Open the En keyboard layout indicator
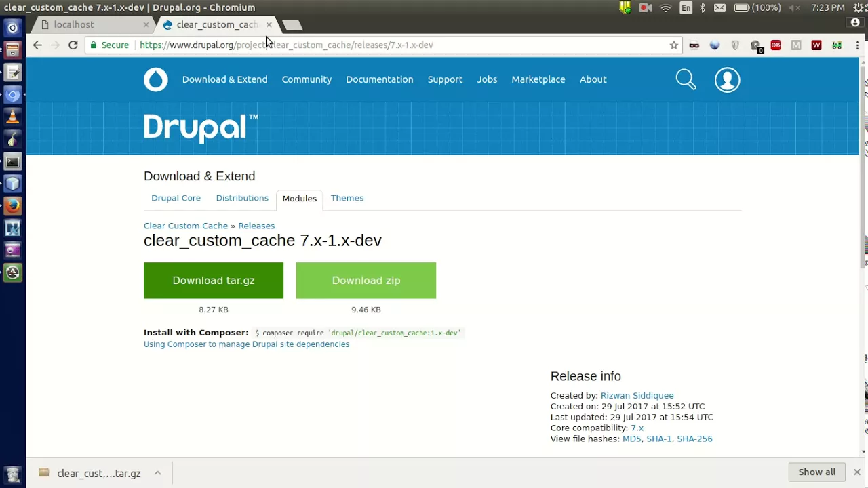 coord(686,8)
